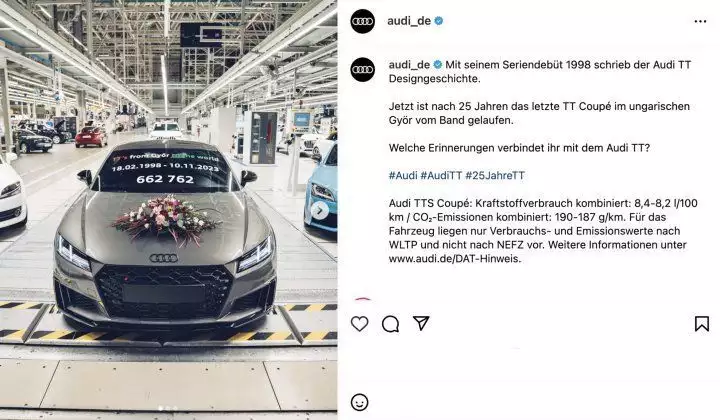The image size is (720, 420).
Task: Open the three-dot more options menu
Action: pos(700,21)
